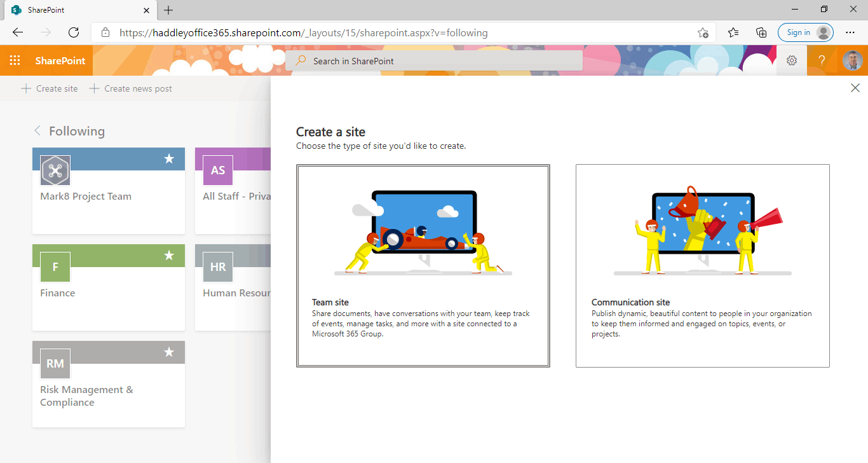Screen dimensions: 868x463
Task: Click the Create a site heading
Action: click(330, 132)
